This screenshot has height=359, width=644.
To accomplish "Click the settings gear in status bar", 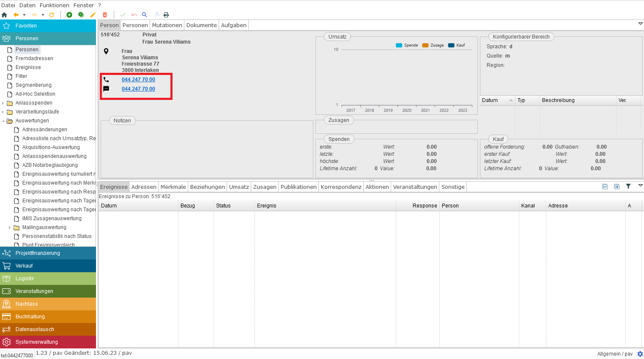I will point(640,354).
